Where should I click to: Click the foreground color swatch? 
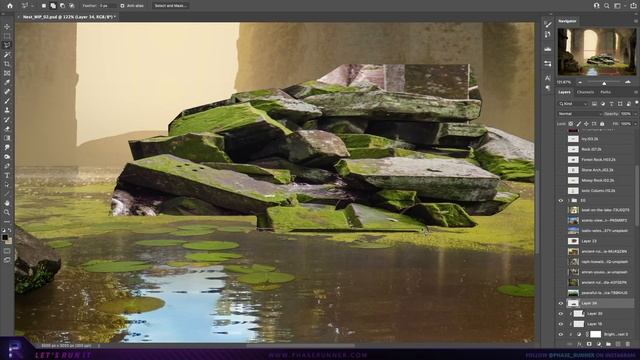point(5,237)
